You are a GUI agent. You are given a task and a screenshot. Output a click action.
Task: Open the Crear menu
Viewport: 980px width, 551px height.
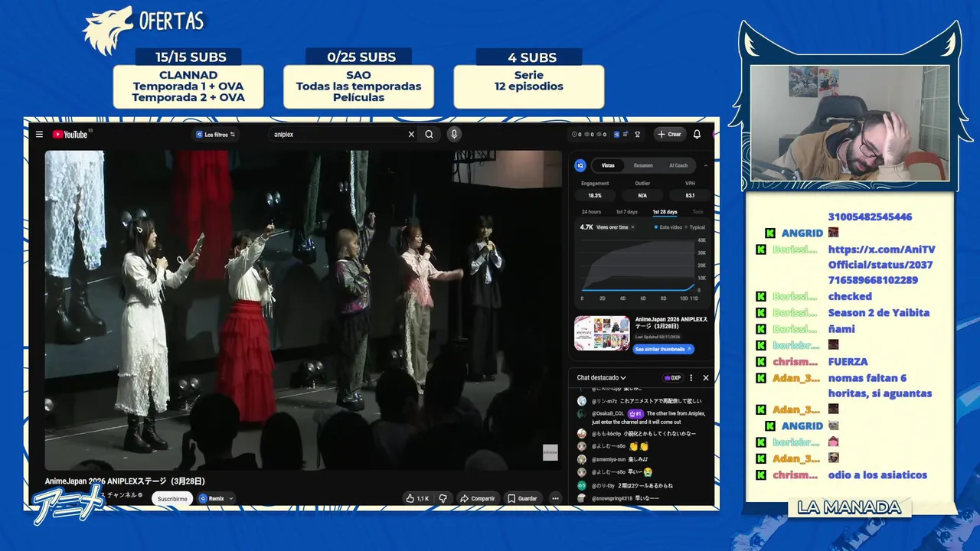click(x=669, y=135)
